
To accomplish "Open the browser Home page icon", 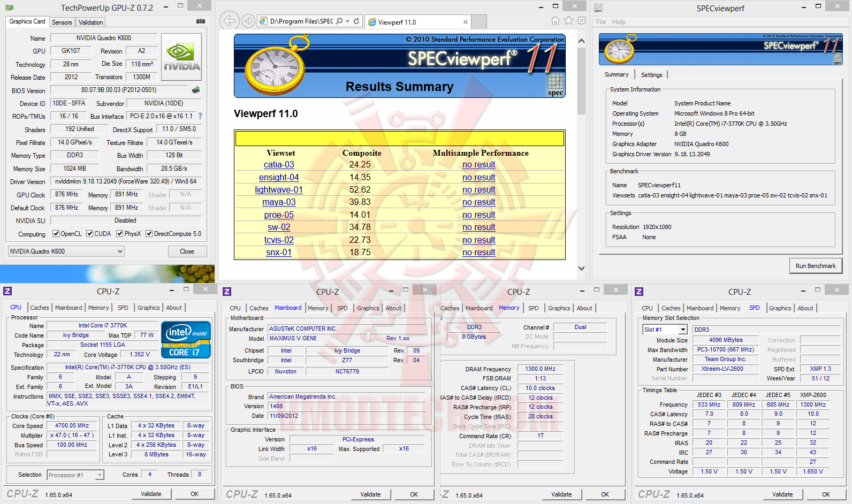I will [x=556, y=21].
